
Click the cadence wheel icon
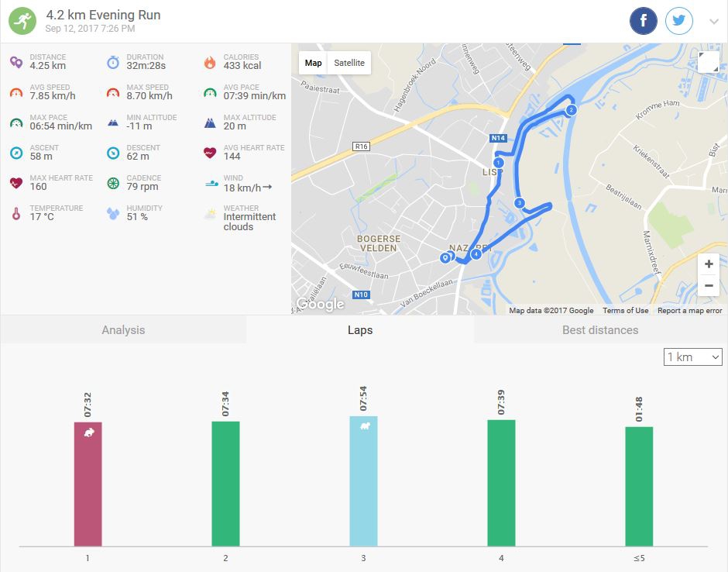point(113,183)
